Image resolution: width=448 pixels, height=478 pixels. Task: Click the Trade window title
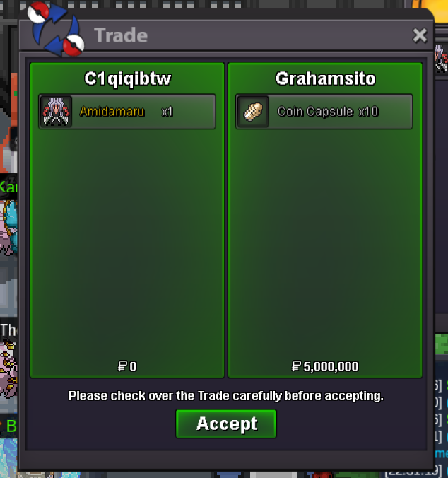click(121, 35)
